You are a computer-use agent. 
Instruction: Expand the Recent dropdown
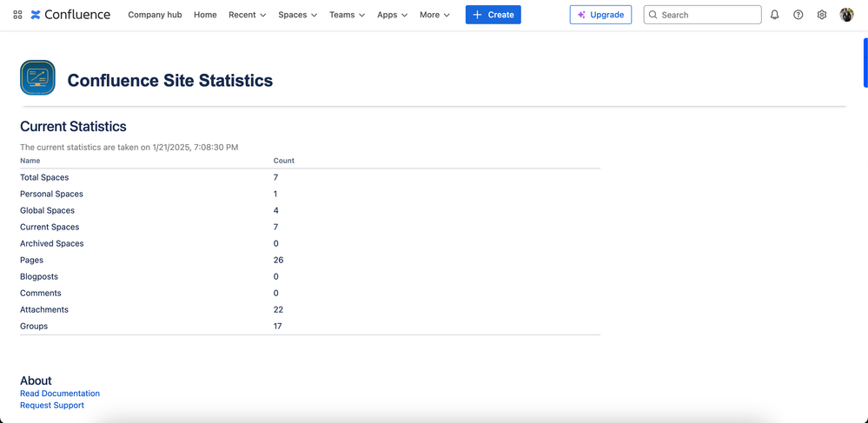(x=247, y=15)
